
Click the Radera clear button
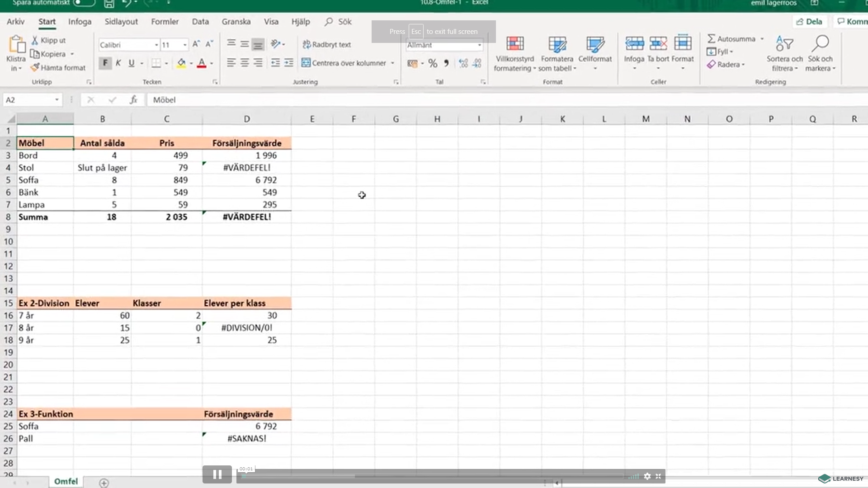tap(726, 65)
